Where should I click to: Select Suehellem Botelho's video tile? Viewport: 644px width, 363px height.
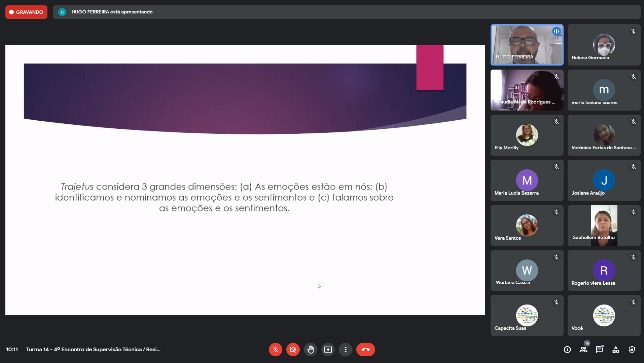pyautogui.click(x=604, y=225)
